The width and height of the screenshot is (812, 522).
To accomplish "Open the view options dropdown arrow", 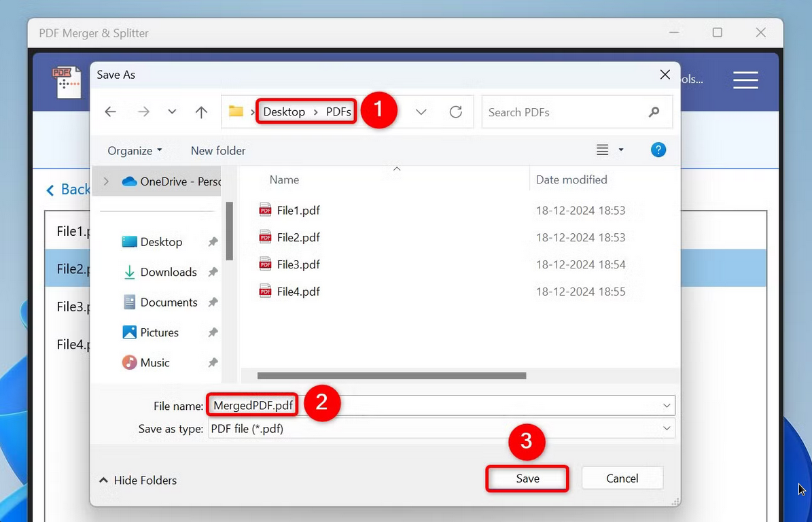I will (x=621, y=150).
